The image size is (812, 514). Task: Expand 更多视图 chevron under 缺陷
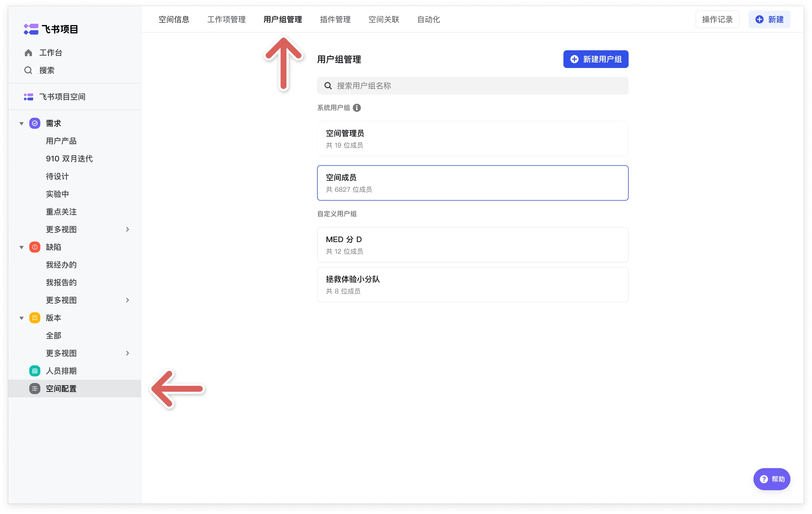tap(128, 300)
